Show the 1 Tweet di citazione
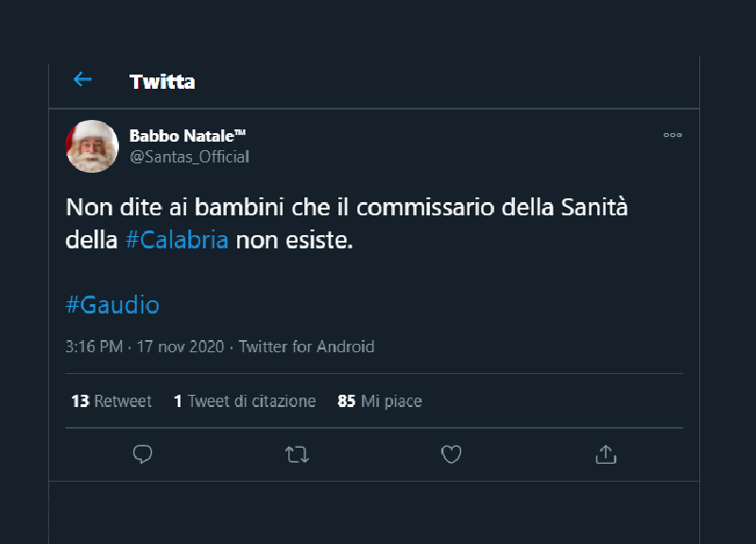The width and height of the screenshot is (756, 544). point(245,401)
